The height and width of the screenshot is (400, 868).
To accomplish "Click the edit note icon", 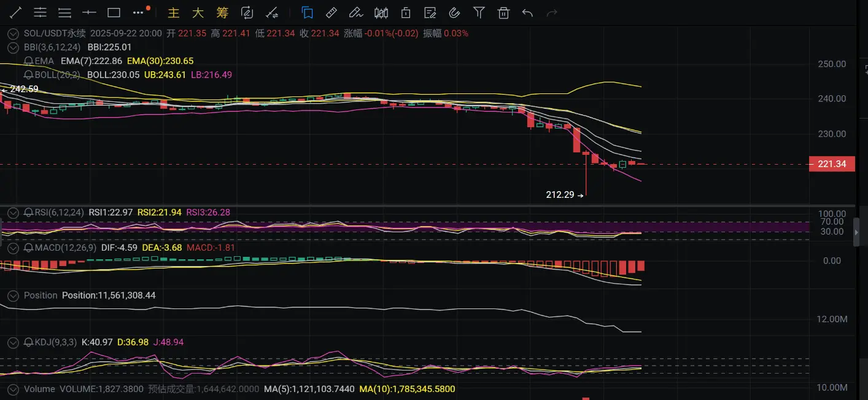I will coord(430,12).
